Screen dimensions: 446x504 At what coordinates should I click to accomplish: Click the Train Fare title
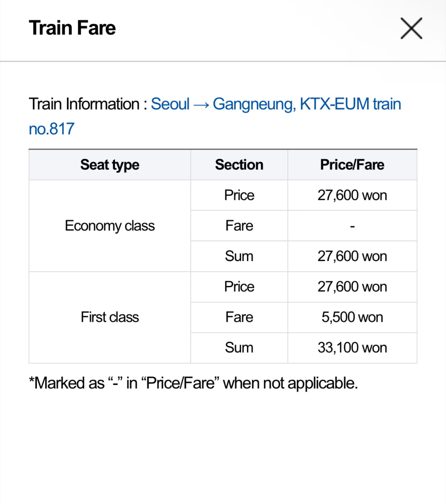click(72, 28)
